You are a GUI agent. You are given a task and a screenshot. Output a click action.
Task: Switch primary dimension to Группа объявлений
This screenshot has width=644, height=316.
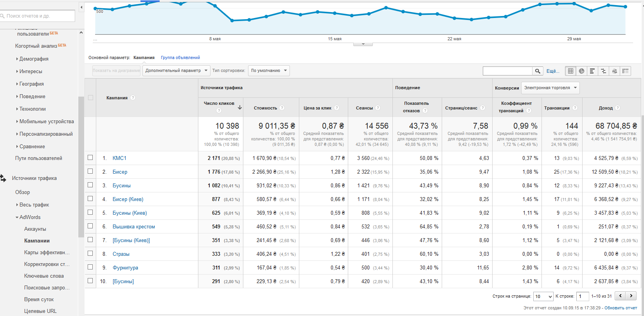[180, 57]
